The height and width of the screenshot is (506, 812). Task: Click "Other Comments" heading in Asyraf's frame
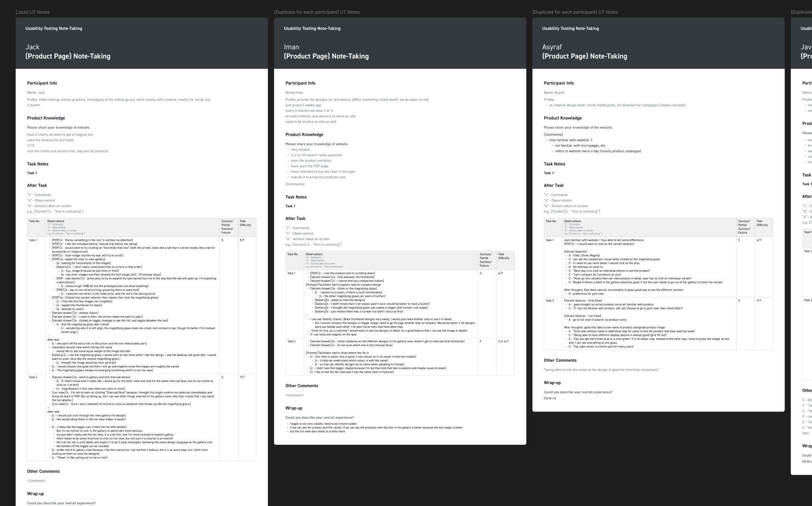pos(560,360)
